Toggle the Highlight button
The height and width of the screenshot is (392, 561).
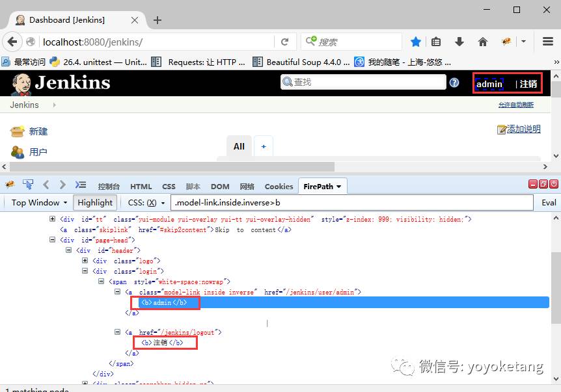[x=95, y=203]
